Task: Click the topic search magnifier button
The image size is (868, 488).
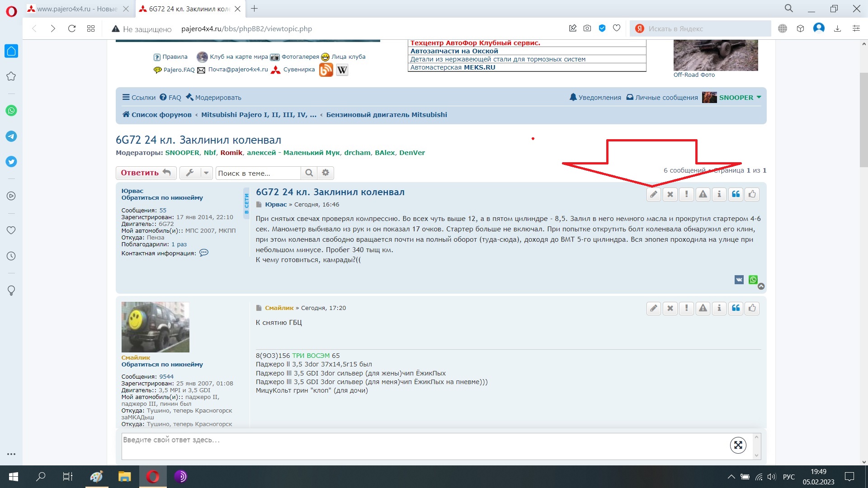Action: [309, 173]
